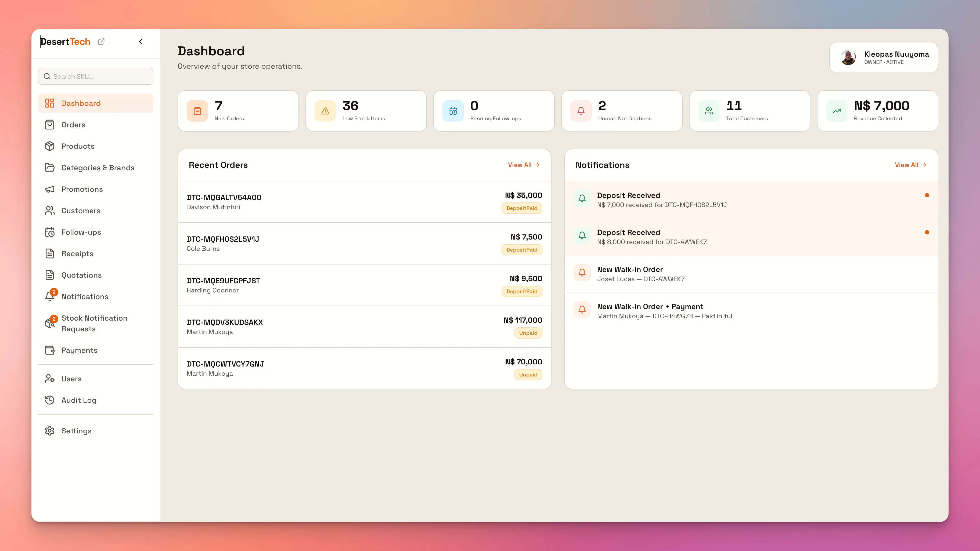
Task: Open Settings from the sidebar
Action: pyautogui.click(x=95, y=431)
